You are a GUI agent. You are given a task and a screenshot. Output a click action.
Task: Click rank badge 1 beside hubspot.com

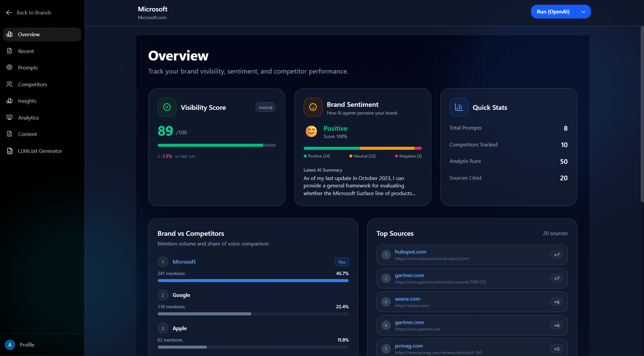point(386,255)
